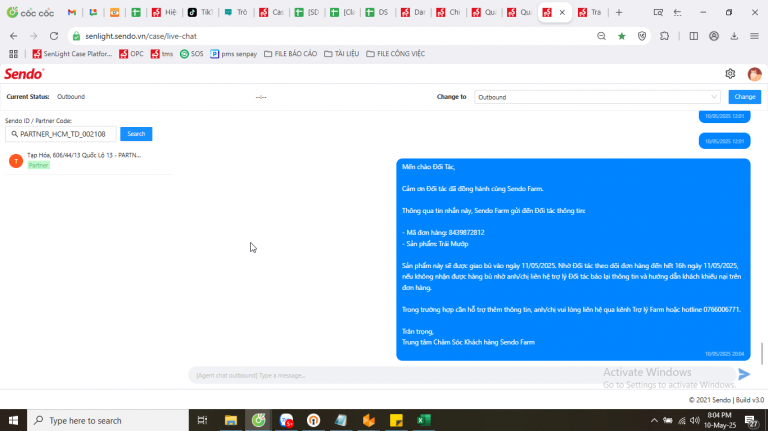Open the tab search icon
Screen dimensions: 768x431
click(x=658, y=12)
